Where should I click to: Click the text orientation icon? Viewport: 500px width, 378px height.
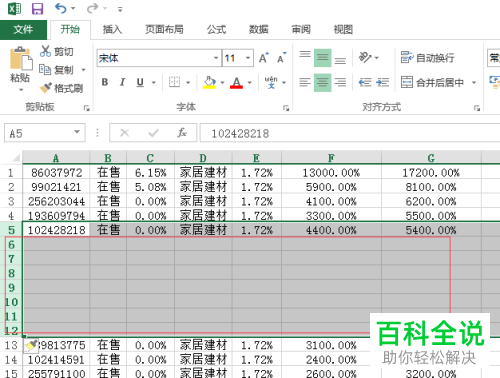pos(365,58)
